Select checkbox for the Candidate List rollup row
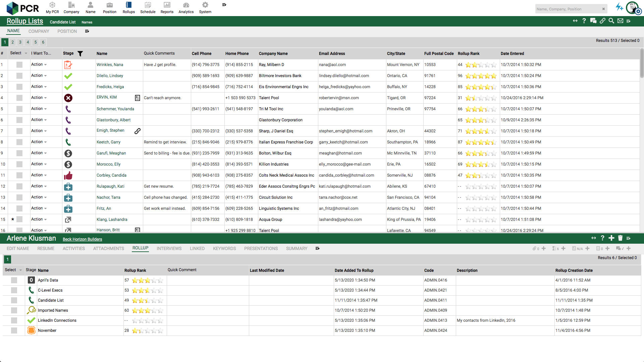 click(14, 300)
